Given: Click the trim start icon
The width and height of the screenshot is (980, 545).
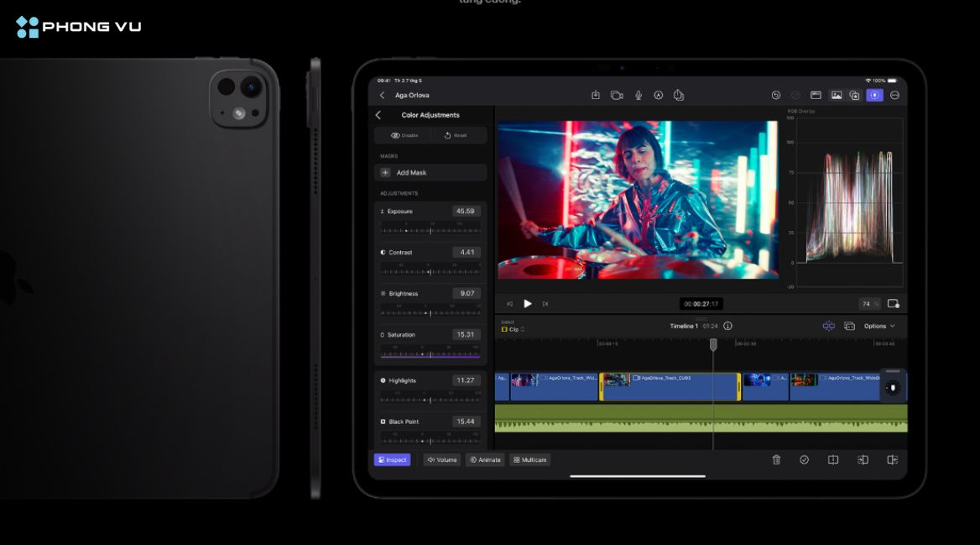Looking at the screenshot, I should pyautogui.click(x=863, y=460).
